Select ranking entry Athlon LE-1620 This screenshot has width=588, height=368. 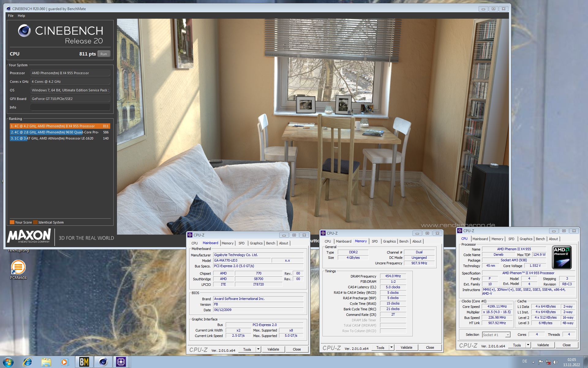coord(60,138)
